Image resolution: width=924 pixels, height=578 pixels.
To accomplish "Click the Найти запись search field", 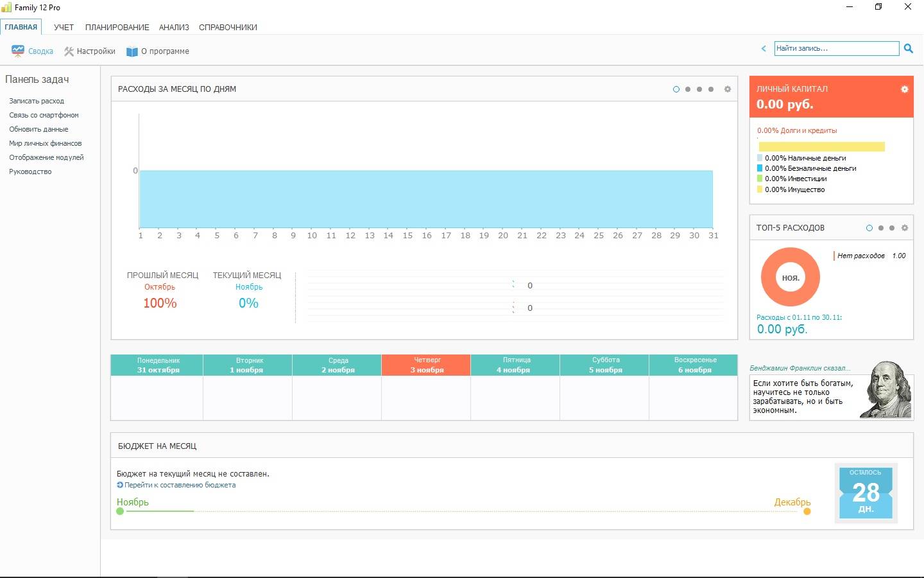I will (837, 48).
